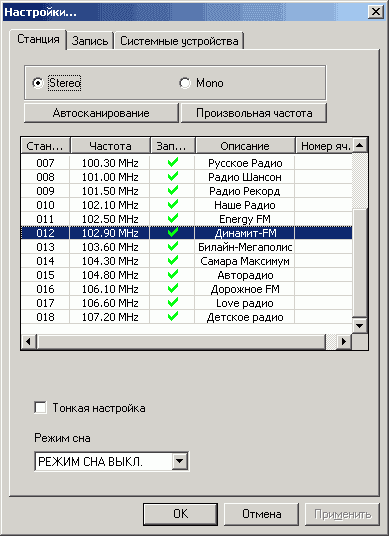Click the 102.50 MHz frequency cell
Image resolution: width=389 pixels, height=536 pixels.
110,219
